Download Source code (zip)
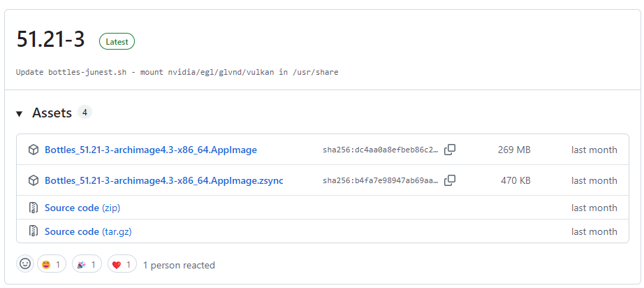The width and height of the screenshot is (644, 288). coord(82,208)
